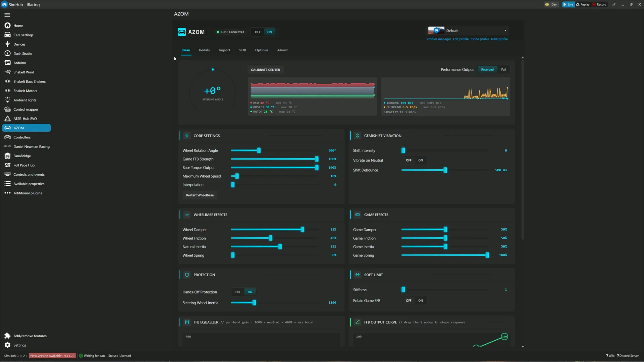
Task: Click the Profiles manager link
Action: click(x=439, y=39)
